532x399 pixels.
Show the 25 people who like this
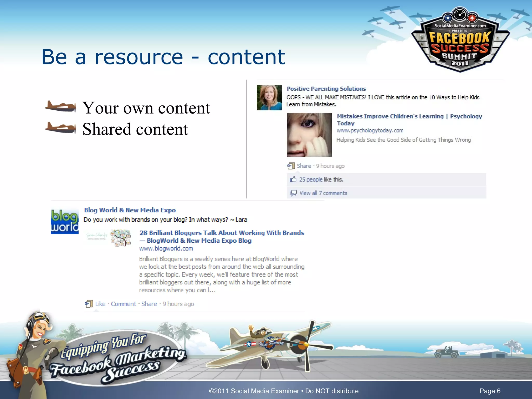tap(311, 179)
